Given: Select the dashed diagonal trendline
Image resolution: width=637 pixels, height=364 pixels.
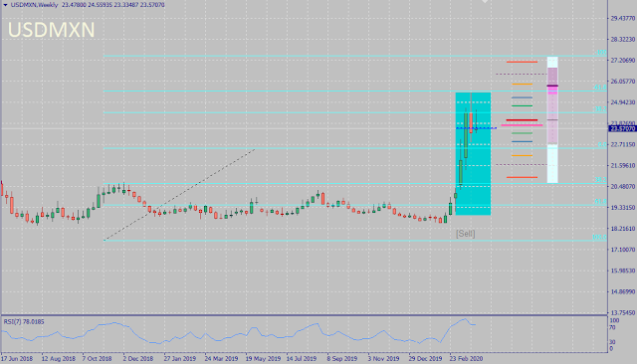Looking at the screenshot, I should click(179, 195).
